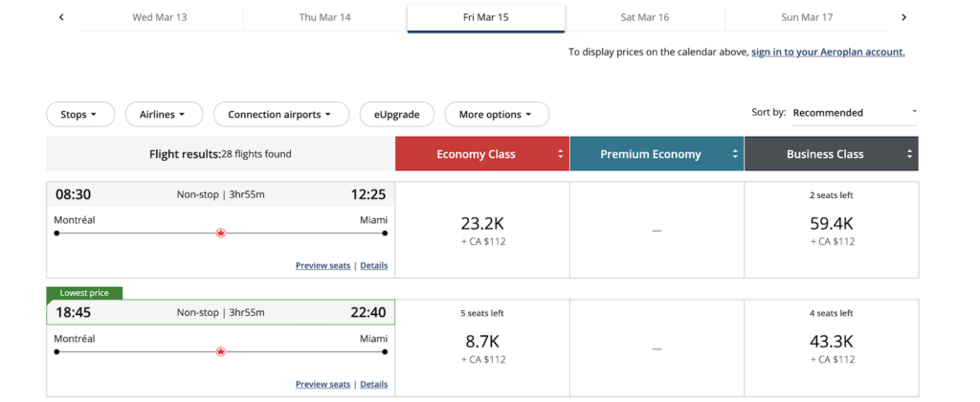Click sign in to your Aeroplan account link
980x402 pixels.
(x=828, y=52)
